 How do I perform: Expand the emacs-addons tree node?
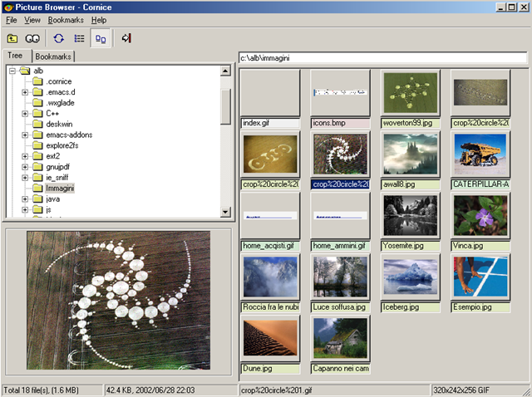coord(26,135)
